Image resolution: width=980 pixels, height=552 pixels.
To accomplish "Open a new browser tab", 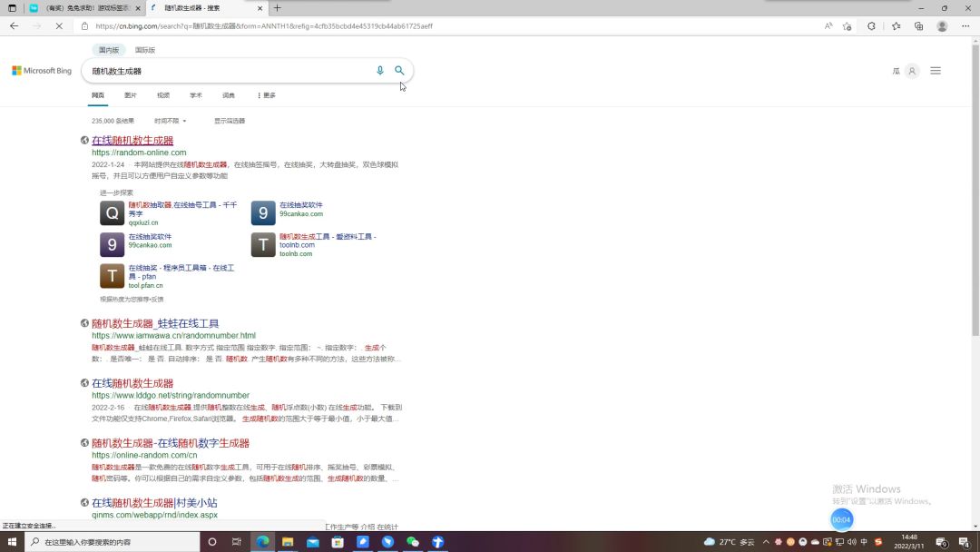I will click(278, 8).
